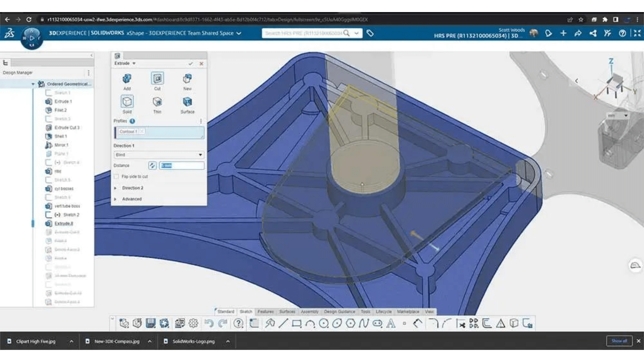Select the Cut extrude option
This screenshot has width=644, height=362.
click(157, 81)
